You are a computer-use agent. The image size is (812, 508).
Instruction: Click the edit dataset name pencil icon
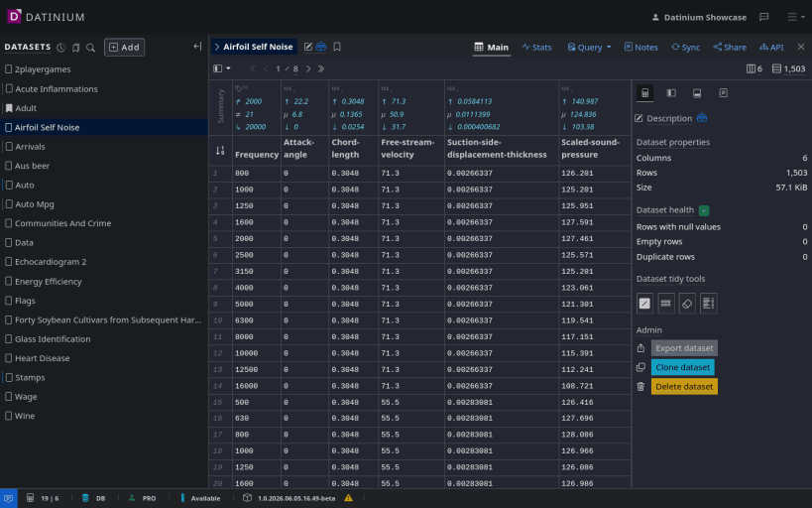[x=308, y=47]
